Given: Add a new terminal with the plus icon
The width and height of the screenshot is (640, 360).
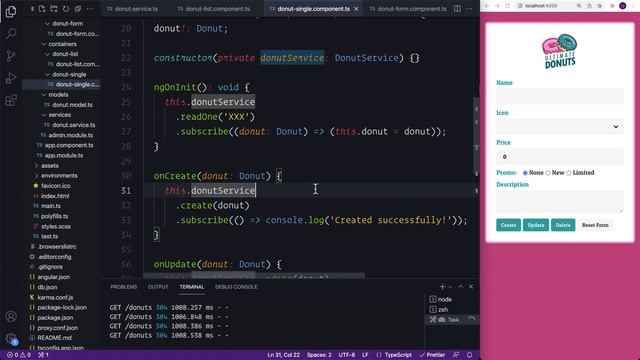Looking at the screenshot, I should pos(442,287).
